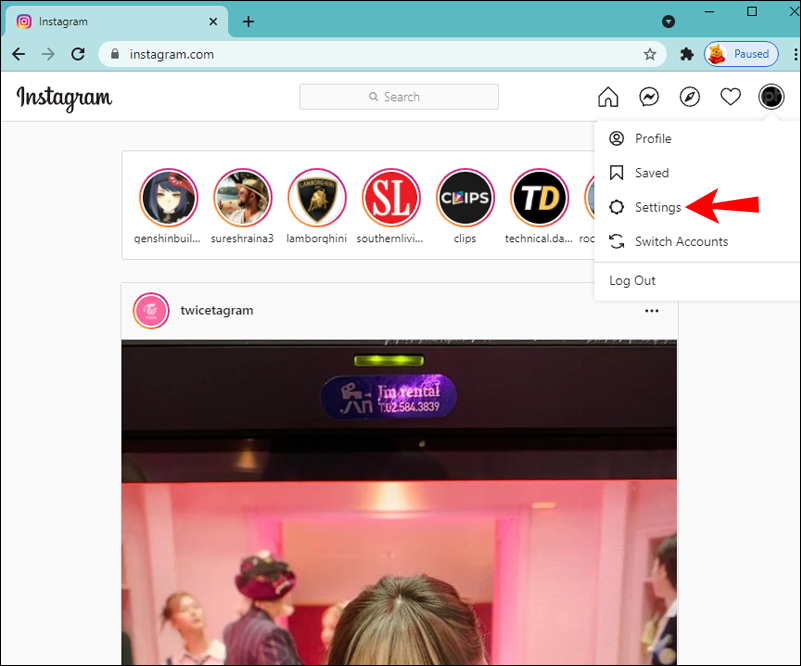
Task: Open the Activity heart icon
Action: (731, 97)
